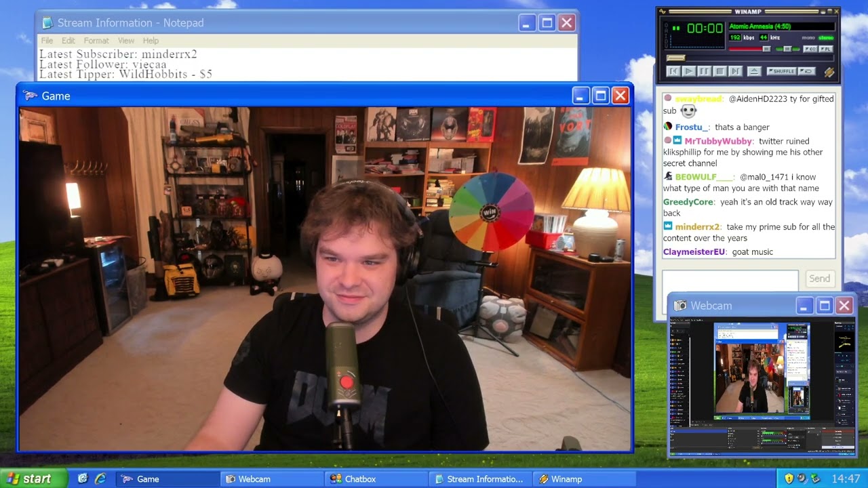Stop playback in Winamp
The height and width of the screenshot is (488, 868).
[x=720, y=71]
